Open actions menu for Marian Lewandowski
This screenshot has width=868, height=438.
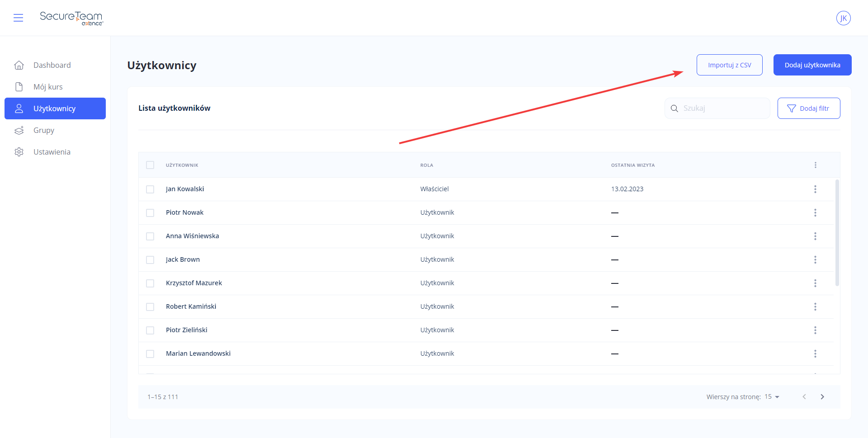pos(815,353)
